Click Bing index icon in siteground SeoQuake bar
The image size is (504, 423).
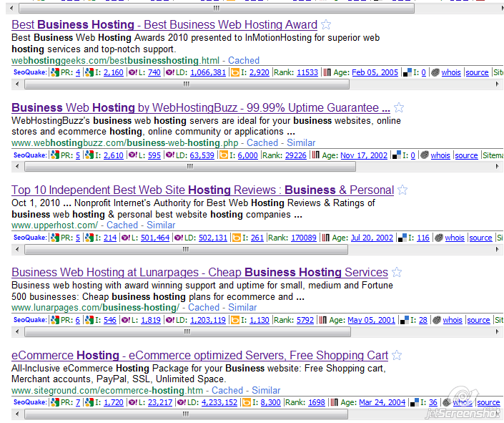[x=247, y=403]
